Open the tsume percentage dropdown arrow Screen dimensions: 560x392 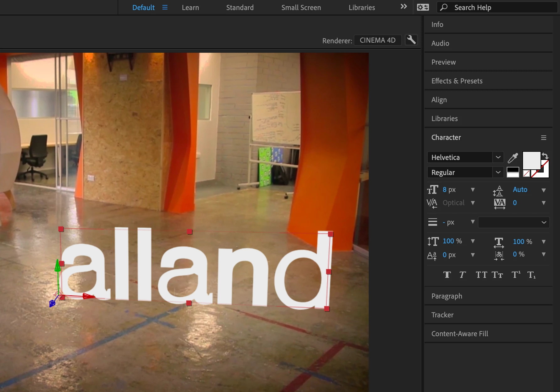click(544, 254)
